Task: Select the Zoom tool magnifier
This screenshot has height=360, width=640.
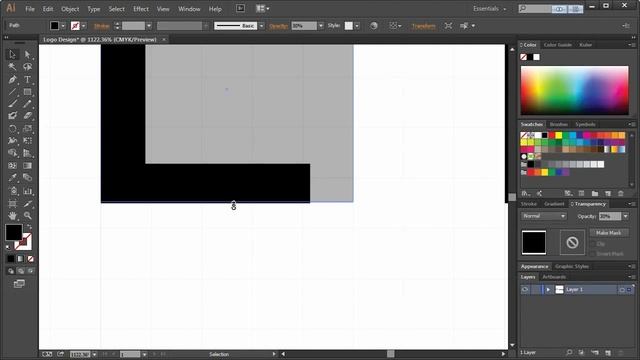Action: (x=27, y=216)
